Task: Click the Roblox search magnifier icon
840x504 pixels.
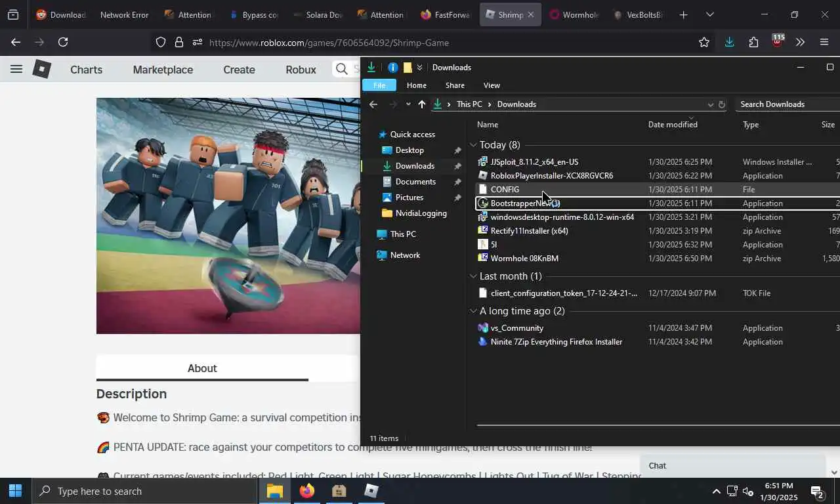Action: pyautogui.click(x=341, y=69)
